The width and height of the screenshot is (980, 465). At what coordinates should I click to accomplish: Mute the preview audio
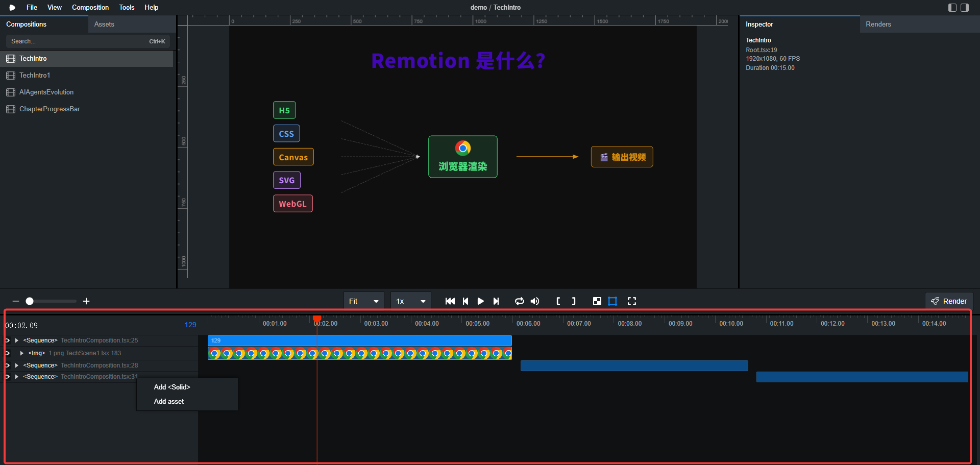pyautogui.click(x=535, y=301)
